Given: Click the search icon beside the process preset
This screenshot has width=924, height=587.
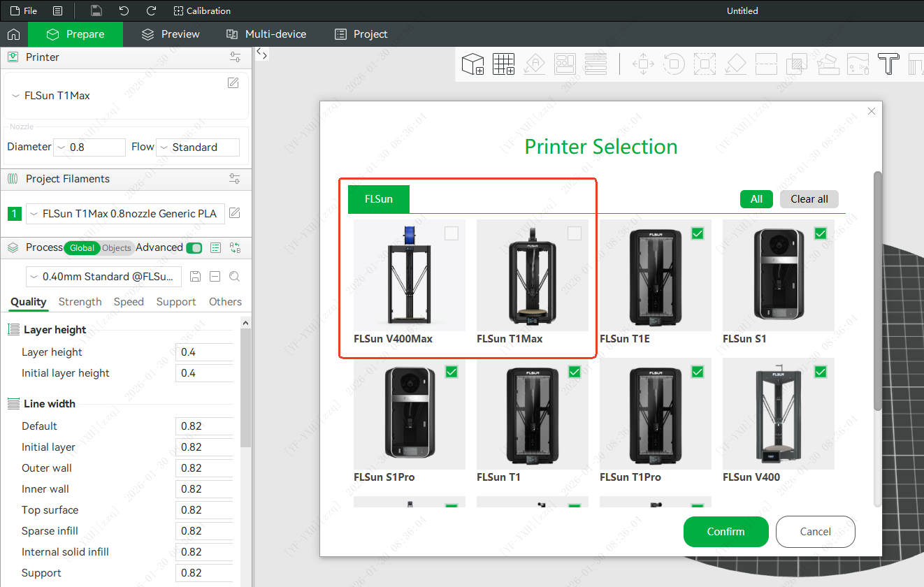Looking at the screenshot, I should pos(235,277).
